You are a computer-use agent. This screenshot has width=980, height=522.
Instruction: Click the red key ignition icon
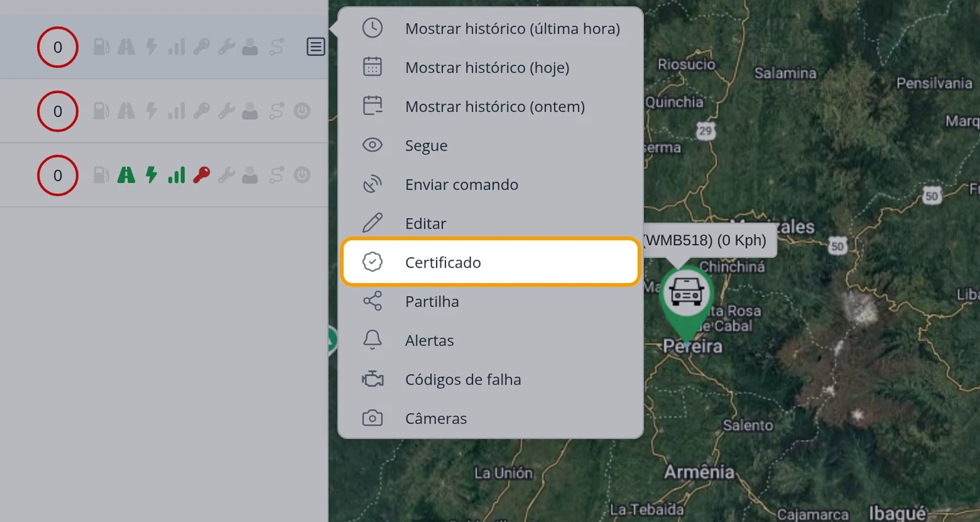coord(202,175)
